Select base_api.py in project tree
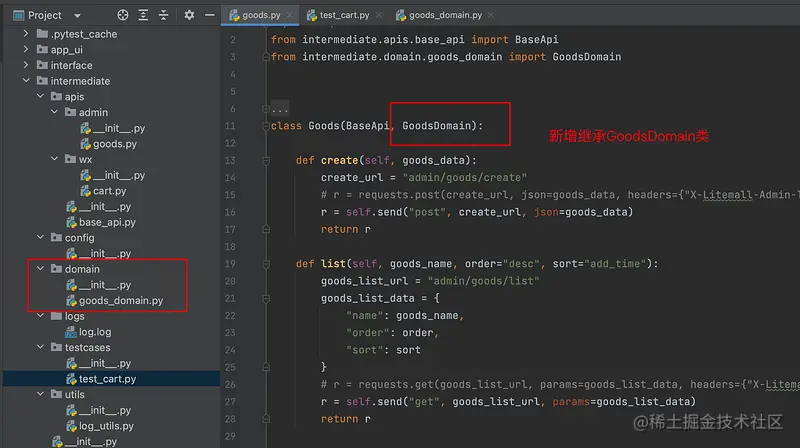This screenshot has height=448, width=800. (x=107, y=222)
